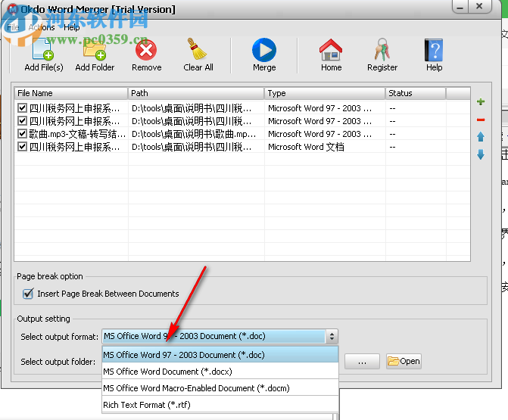The image size is (508, 420).
Task: Open the Actions menu
Action: pyautogui.click(x=42, y=27)
